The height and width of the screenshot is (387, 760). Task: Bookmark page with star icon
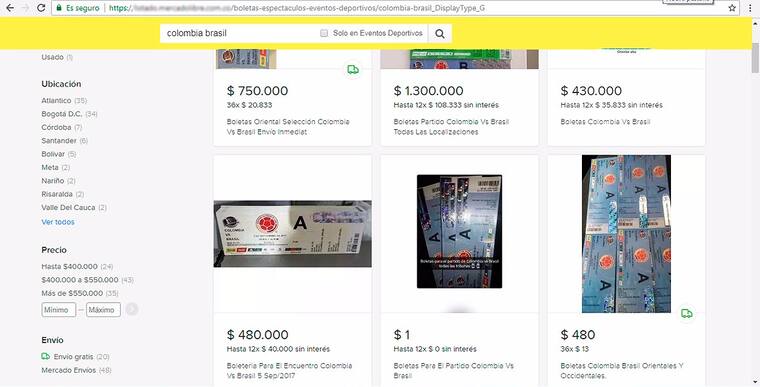pos(732,8)
